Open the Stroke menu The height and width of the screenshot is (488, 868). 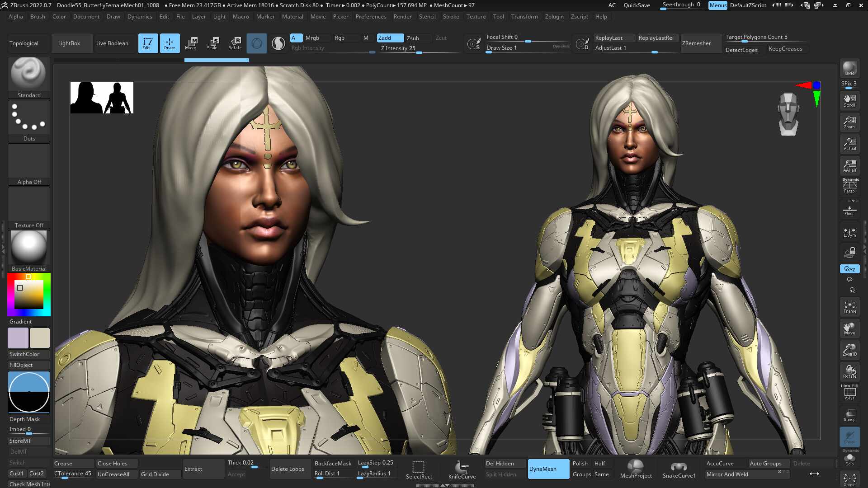coord(451,17)
